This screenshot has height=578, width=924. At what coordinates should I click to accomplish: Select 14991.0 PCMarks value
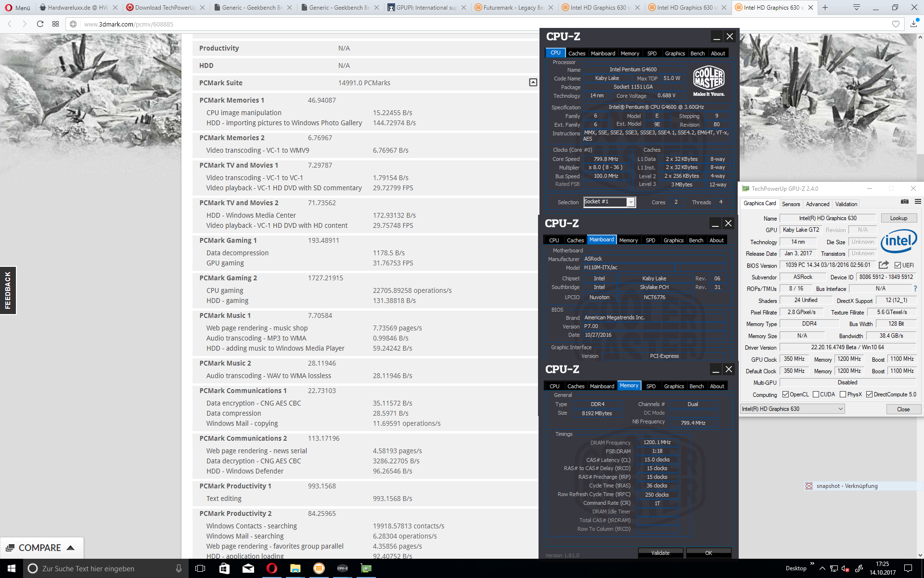(x=364, y=83)
